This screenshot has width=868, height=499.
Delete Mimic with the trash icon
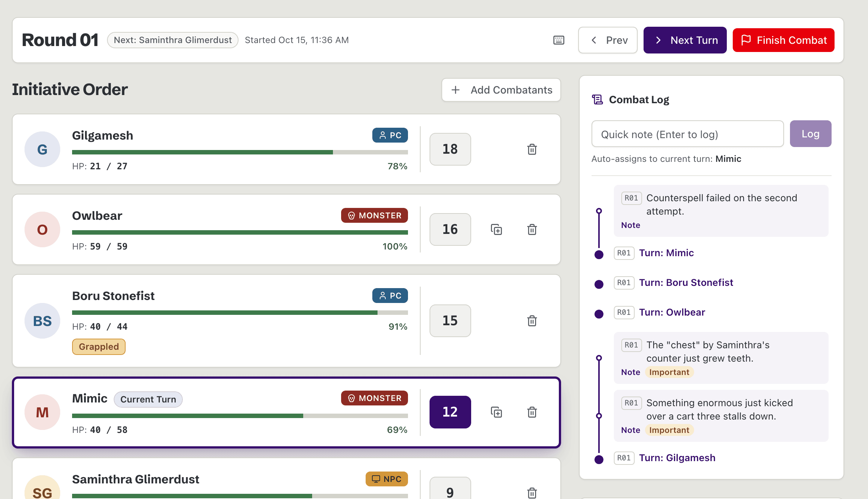click(x=532, y=412)
